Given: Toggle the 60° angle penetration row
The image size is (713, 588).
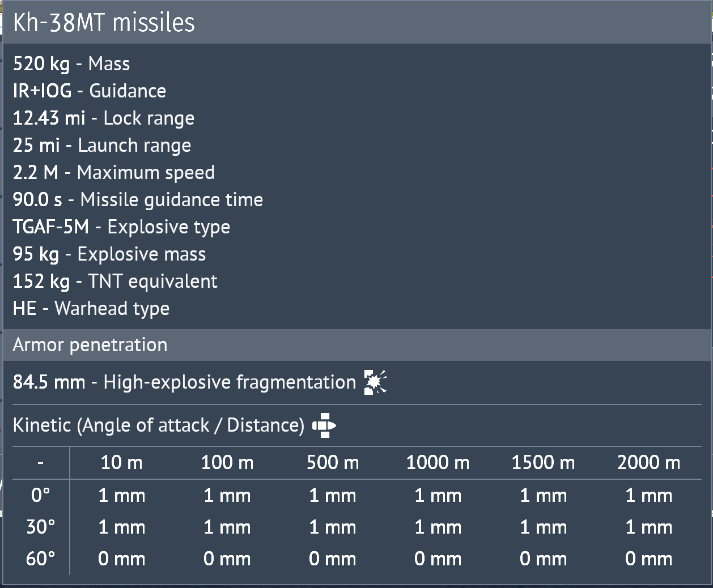Looking at the screenshot, I should (x=40, y=559).
